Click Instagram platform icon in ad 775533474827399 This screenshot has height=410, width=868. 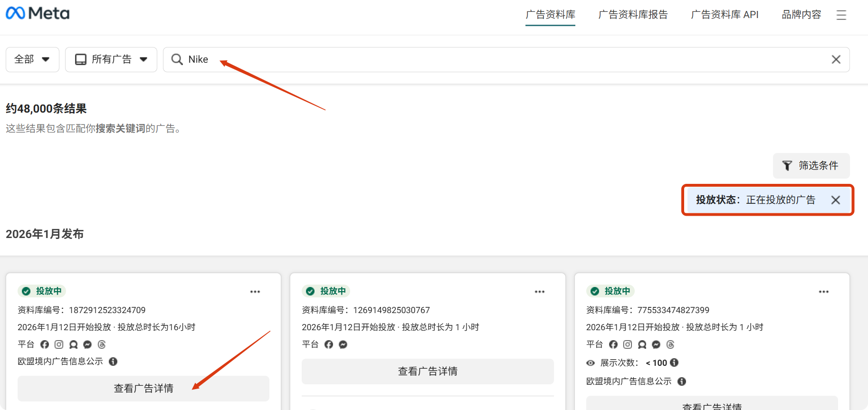[628, 344]
